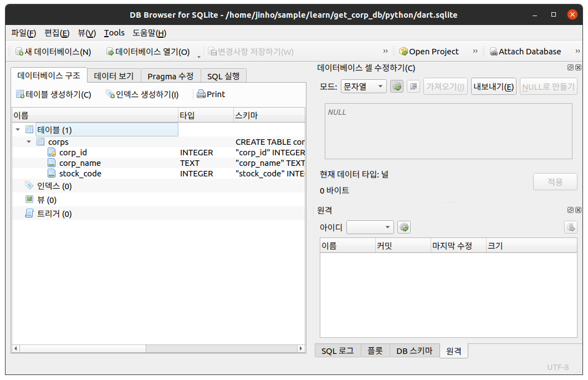This screenshot has width=588, height=380.
Task: Click the Attach Database toolbar button
Action: [525, 52]
